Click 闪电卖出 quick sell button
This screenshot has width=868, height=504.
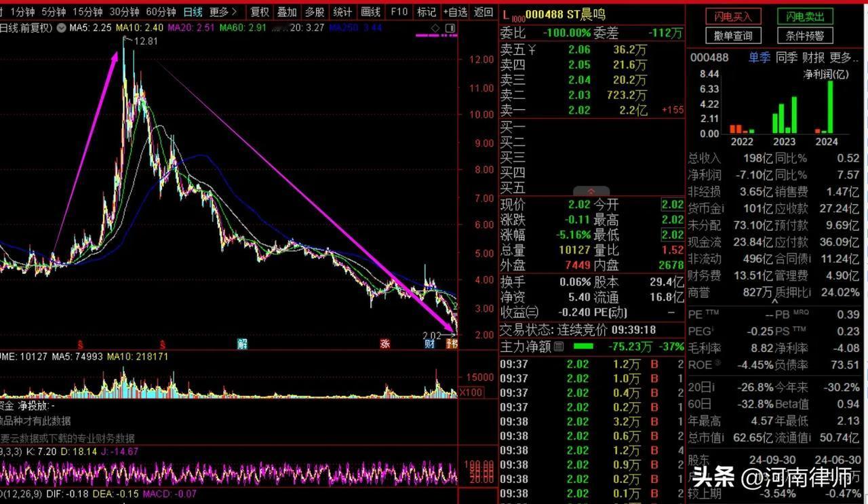pyautogui.click(x=805, y=16)
